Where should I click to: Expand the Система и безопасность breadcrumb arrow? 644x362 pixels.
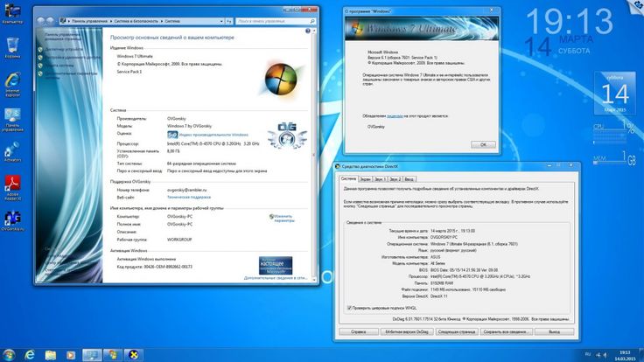coord(162,21)
